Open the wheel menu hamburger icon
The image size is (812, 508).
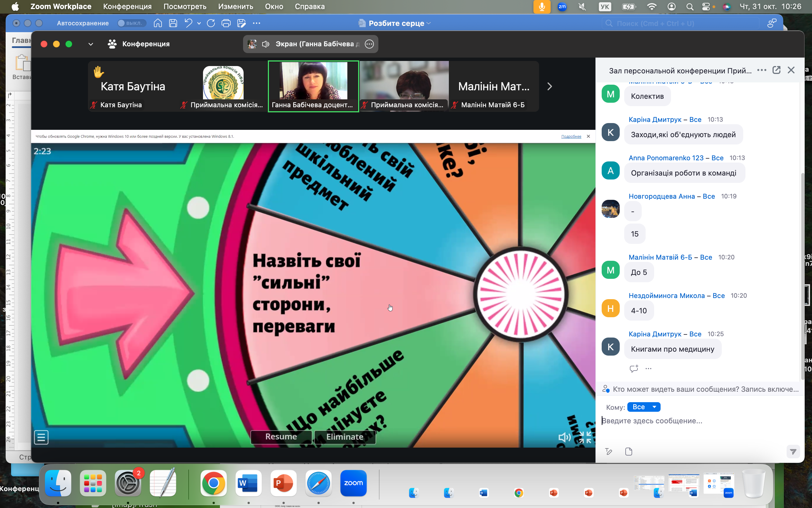point(41,437)
